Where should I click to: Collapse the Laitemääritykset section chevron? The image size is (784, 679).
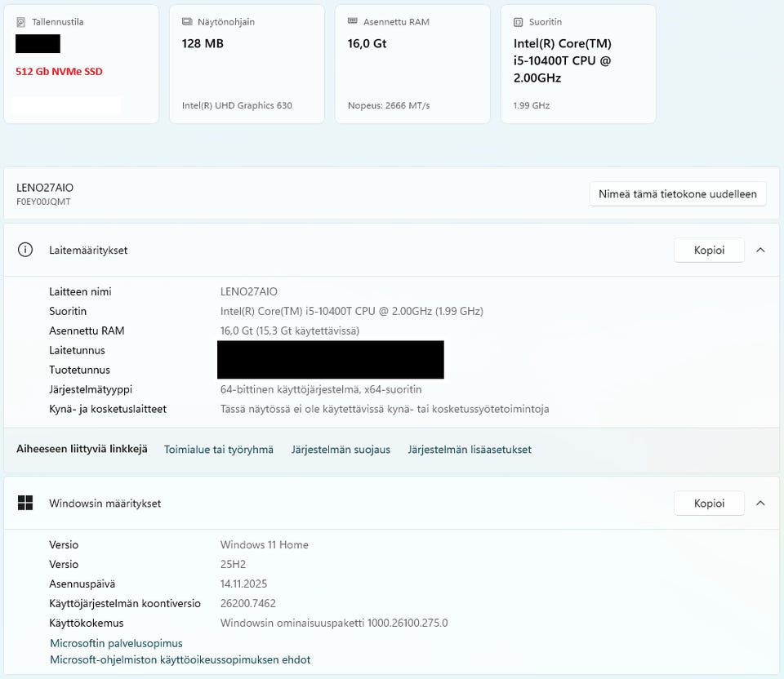coord(760,250)
